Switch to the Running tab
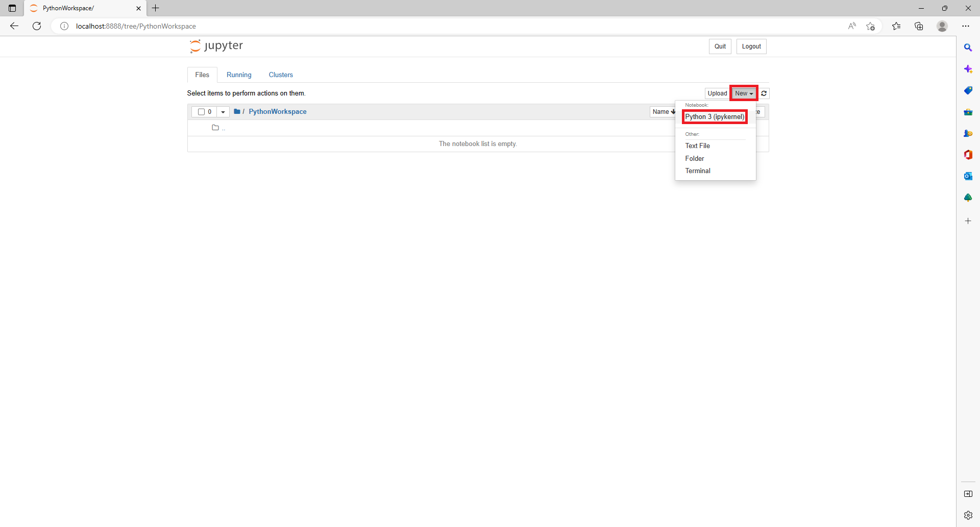The height and width of the screenshot is (527, 980). coord(239,75)
